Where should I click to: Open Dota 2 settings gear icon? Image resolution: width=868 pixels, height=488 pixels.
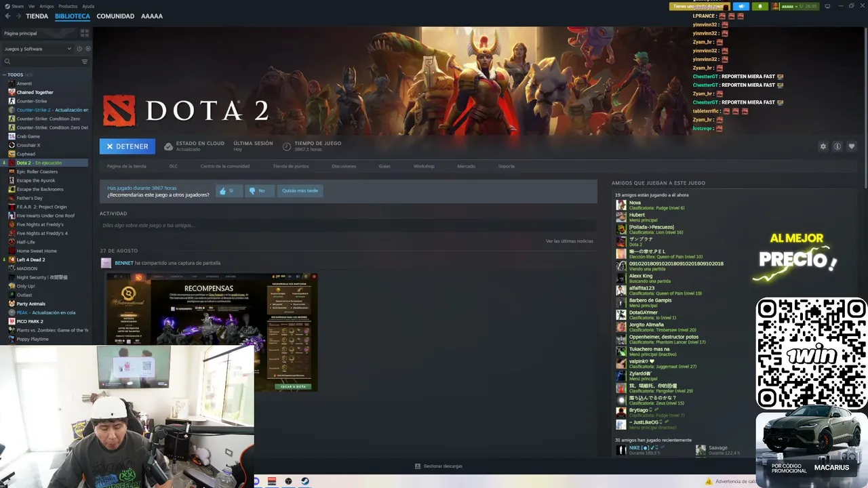(823, 146)
